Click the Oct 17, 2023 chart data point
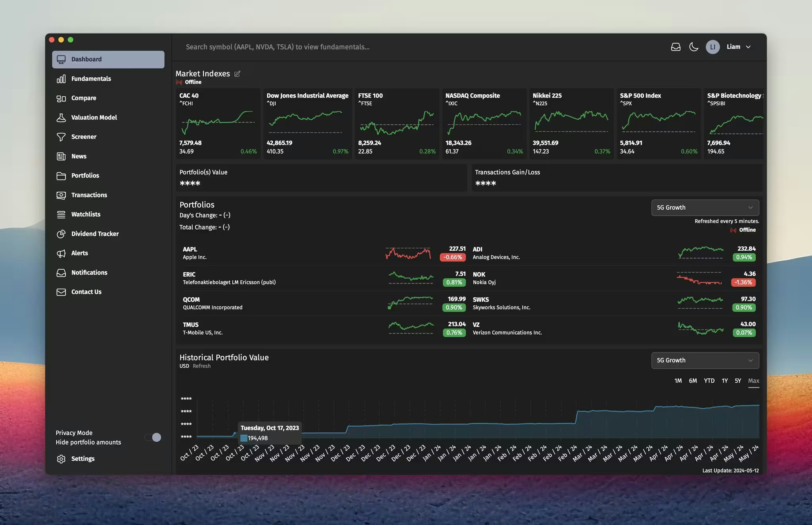 click(x=235, y=433)
